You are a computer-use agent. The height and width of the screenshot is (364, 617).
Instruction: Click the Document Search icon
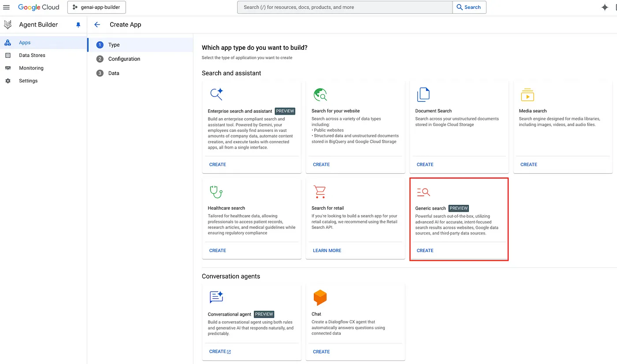(x=423, y=95)
